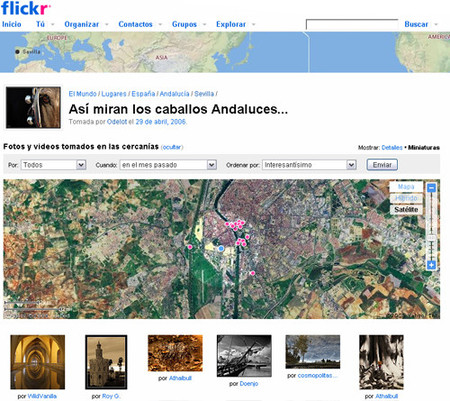This screenshot has width=450, height=401.
Task: Switch map to Satélite view
Action: point(406,210)
